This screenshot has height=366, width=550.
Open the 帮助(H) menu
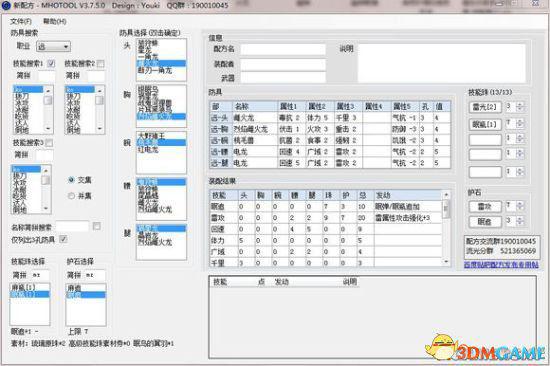point(54,21)
